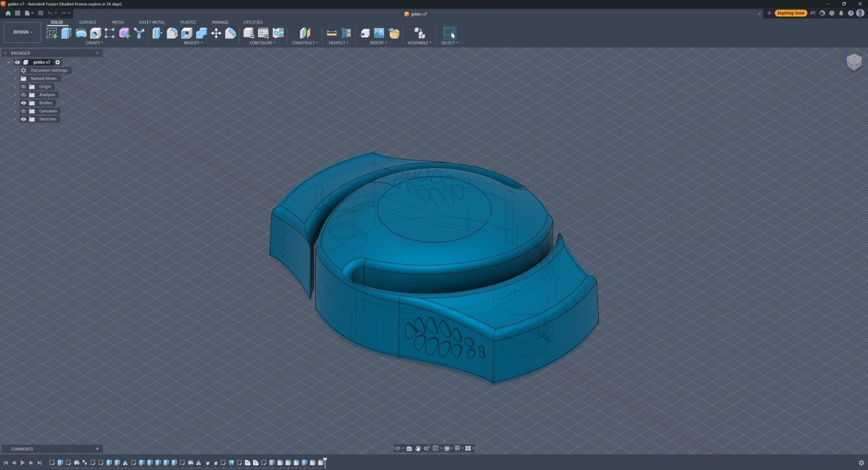Switch to the MANAGE tab

220,22
